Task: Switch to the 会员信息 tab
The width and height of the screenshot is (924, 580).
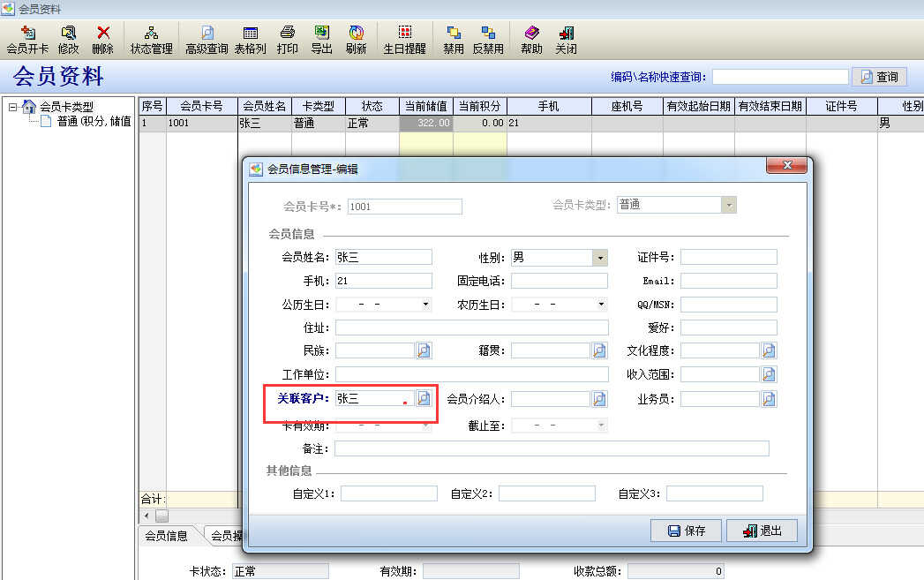Action: click(x=167, y=536)
